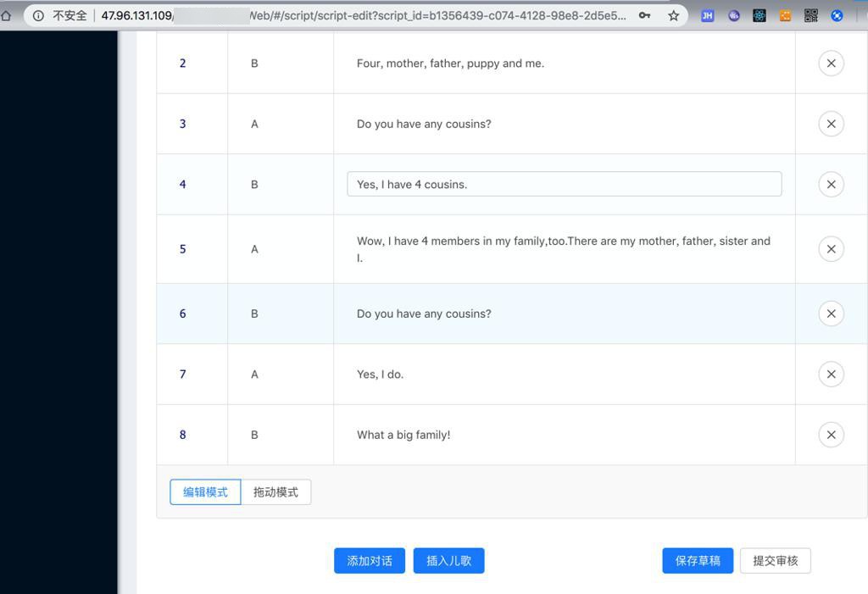
Task: Click the 添加对话 button
Action: pos(370,561)
